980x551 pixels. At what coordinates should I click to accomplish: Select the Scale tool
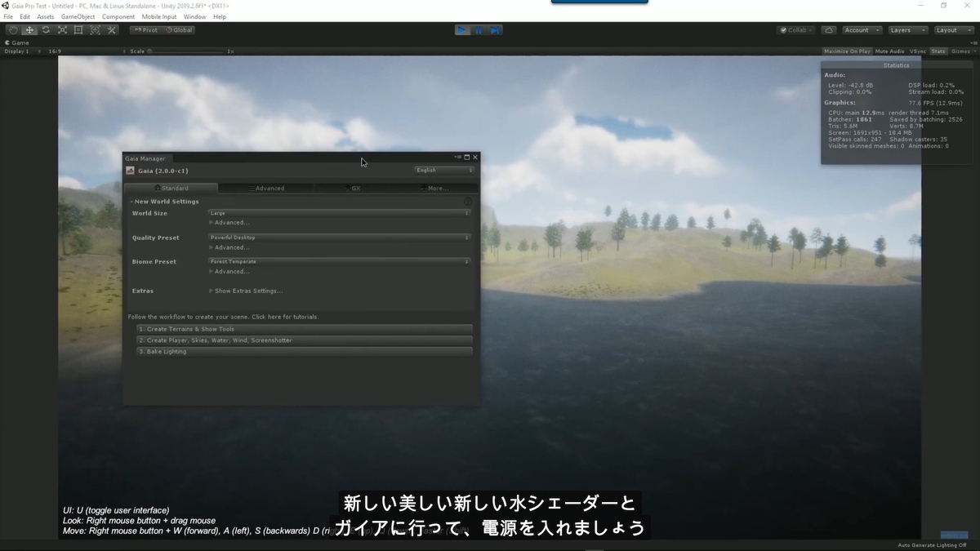[62, 30]
